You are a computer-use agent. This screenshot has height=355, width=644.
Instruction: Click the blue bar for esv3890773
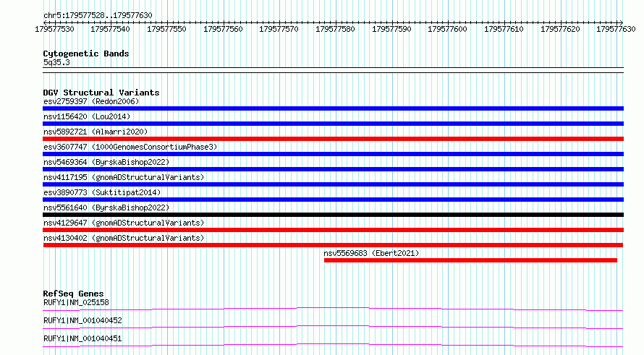(333, 200)
